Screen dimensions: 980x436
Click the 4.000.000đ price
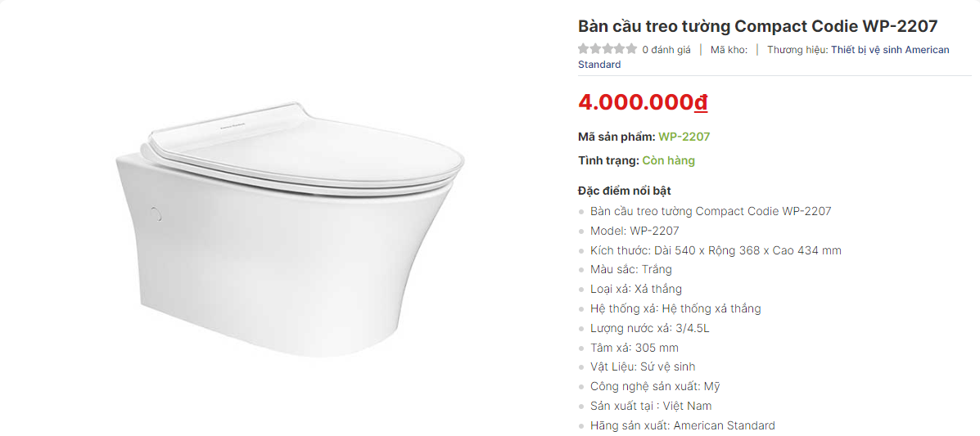(x=643, y=101)
